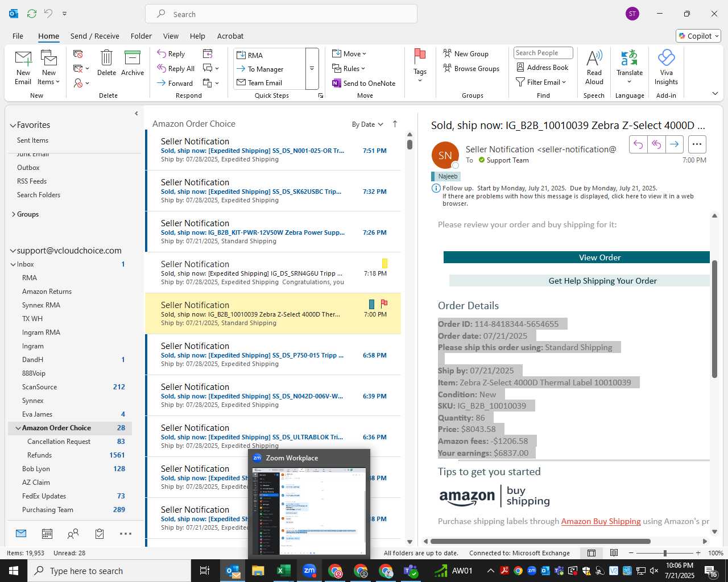This screenshot has height=582, width=728.
Task: Open the View tab
Action: tap(171, 36)
